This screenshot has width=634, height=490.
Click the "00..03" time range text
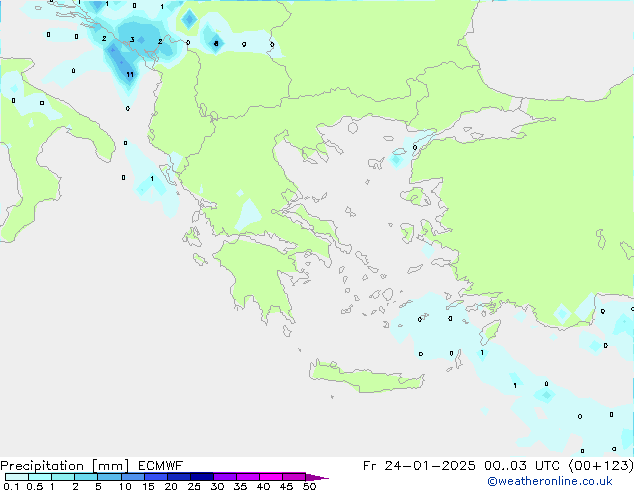point(505,466)
